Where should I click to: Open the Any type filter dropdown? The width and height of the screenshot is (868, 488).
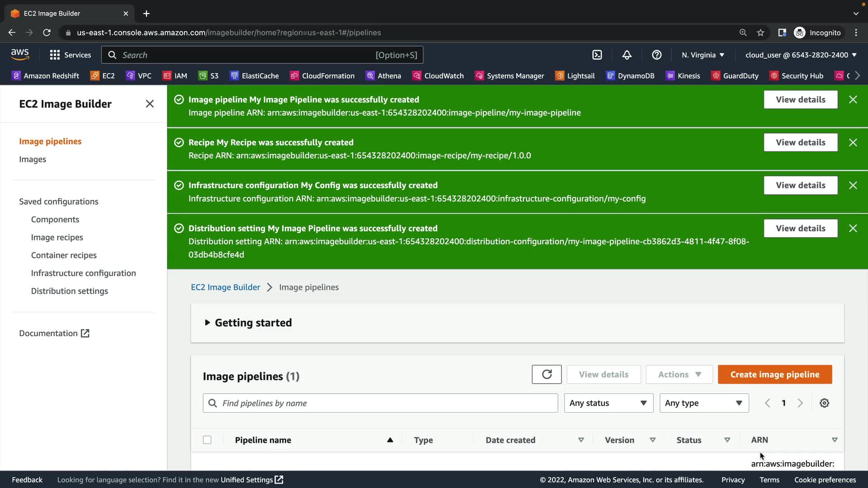(x=703, y=403)
